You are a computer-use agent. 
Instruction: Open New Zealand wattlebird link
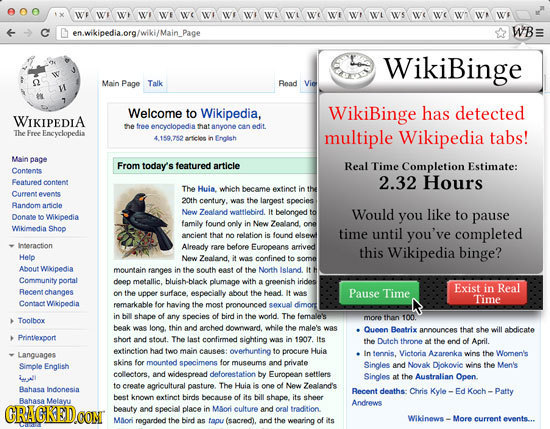click(x=223, y=212)
